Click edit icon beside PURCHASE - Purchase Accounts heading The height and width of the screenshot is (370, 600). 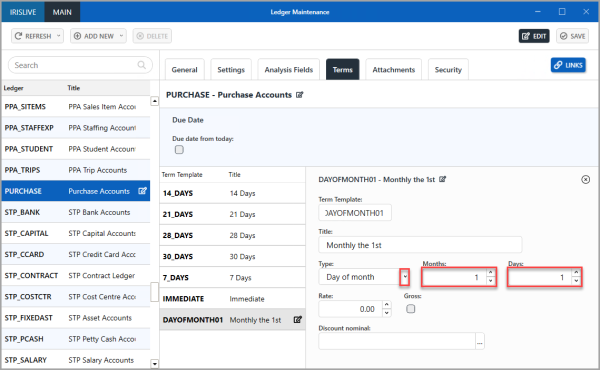(300, 95)
